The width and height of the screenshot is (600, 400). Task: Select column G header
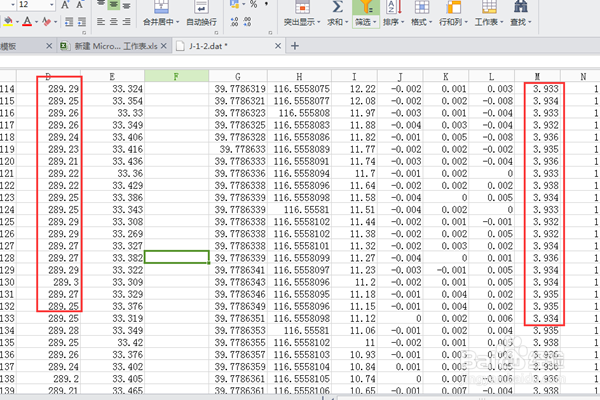point(238,76)
